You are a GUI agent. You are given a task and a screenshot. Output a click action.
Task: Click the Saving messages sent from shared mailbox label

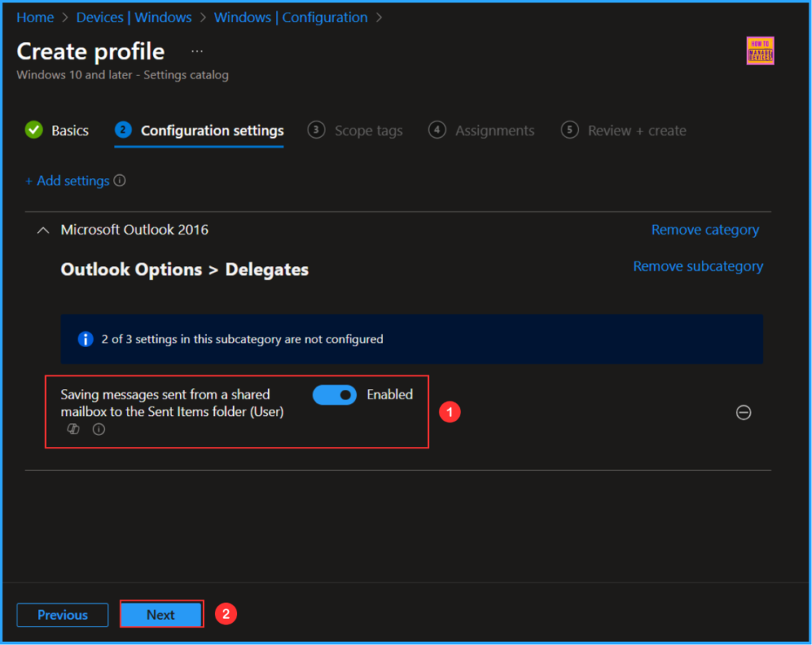point(172,403)
